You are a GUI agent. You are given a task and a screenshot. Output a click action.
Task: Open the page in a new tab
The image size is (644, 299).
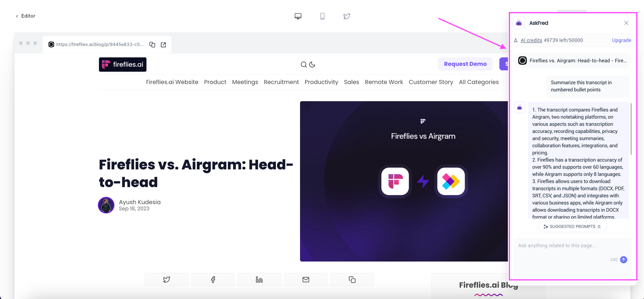click(163, 44)
